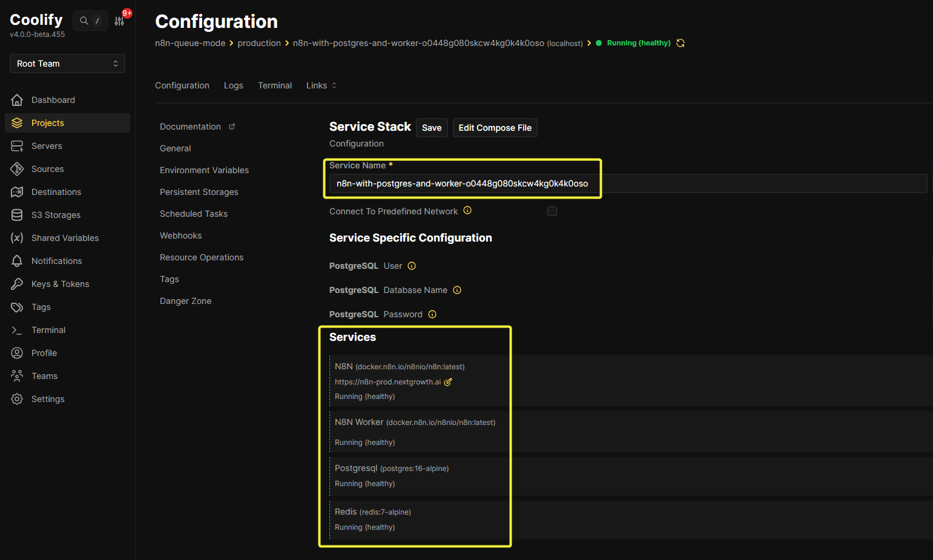933x560 pixels.
Task: Click info icon next to PostgreSQL User
Action: pos(412,266)
